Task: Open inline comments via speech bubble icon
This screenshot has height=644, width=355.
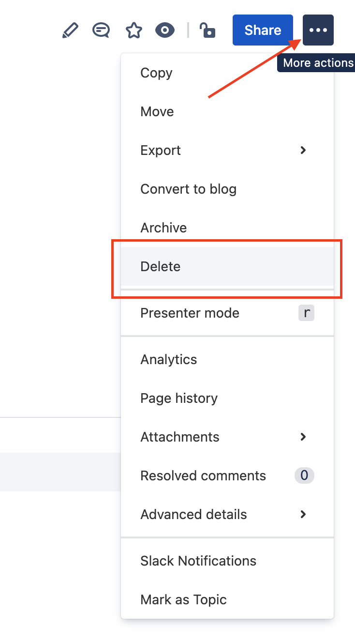Action: [101, 31]
